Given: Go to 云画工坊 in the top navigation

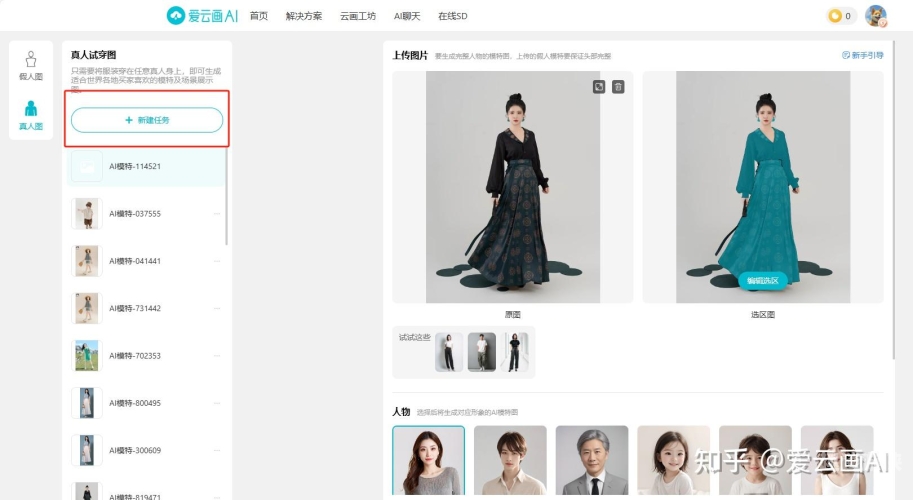Looking at the screenshot, I should tap(358, 16).
